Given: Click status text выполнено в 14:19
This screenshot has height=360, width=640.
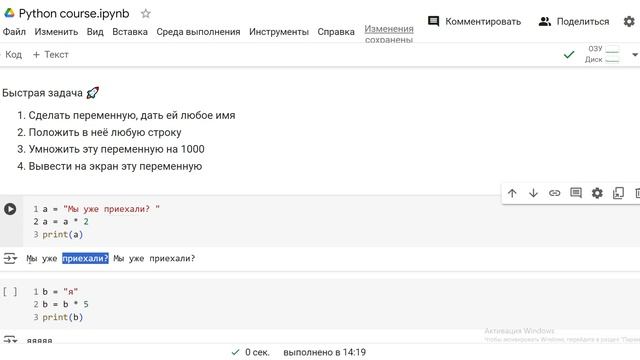Looking at the screenshot, I should pos(324,352).
